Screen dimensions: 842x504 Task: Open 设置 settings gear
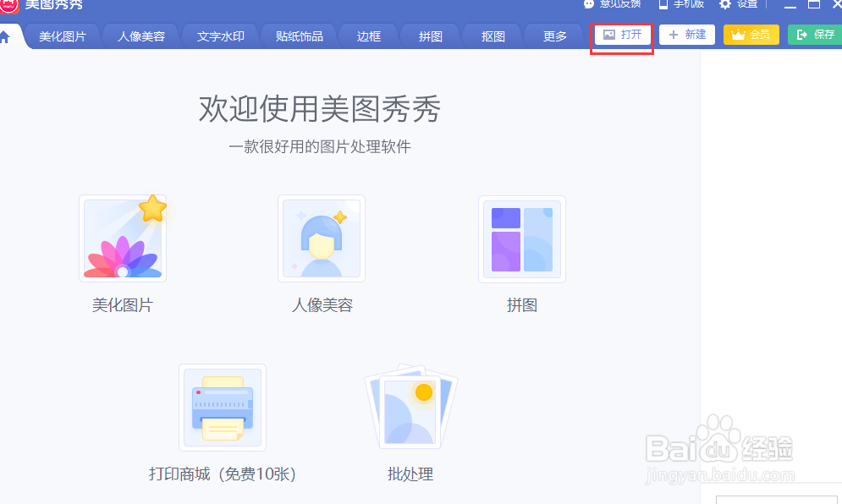click(x=739, y=3)
